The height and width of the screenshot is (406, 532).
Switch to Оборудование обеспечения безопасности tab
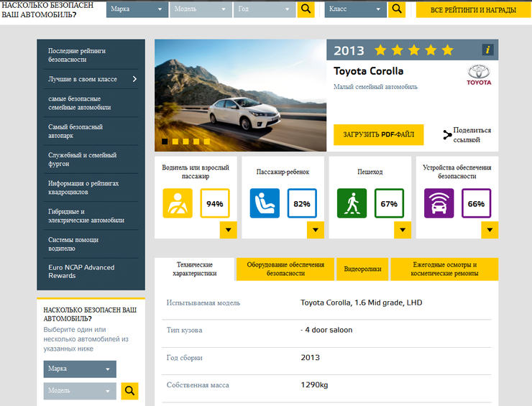285,269
